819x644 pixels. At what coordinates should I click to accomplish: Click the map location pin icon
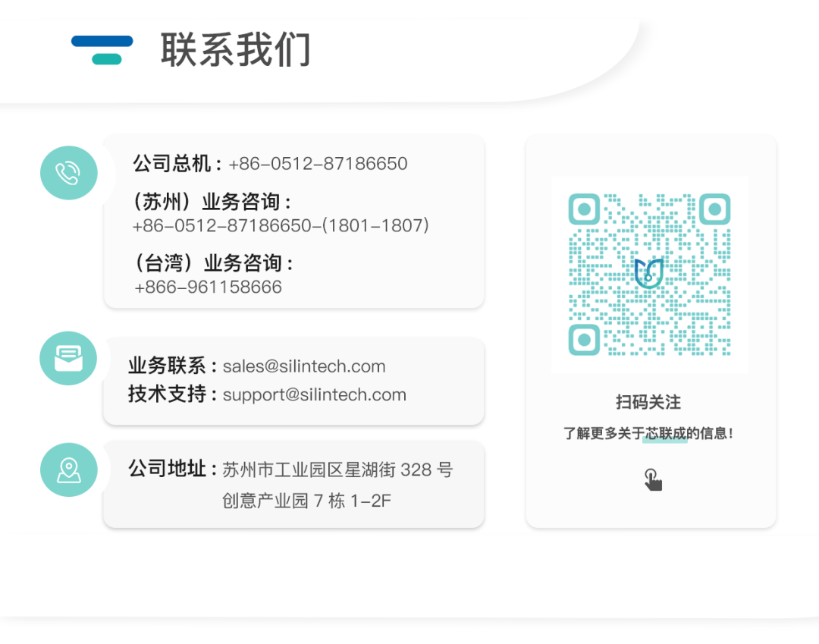pyautogui.click(x=68, y=470)
